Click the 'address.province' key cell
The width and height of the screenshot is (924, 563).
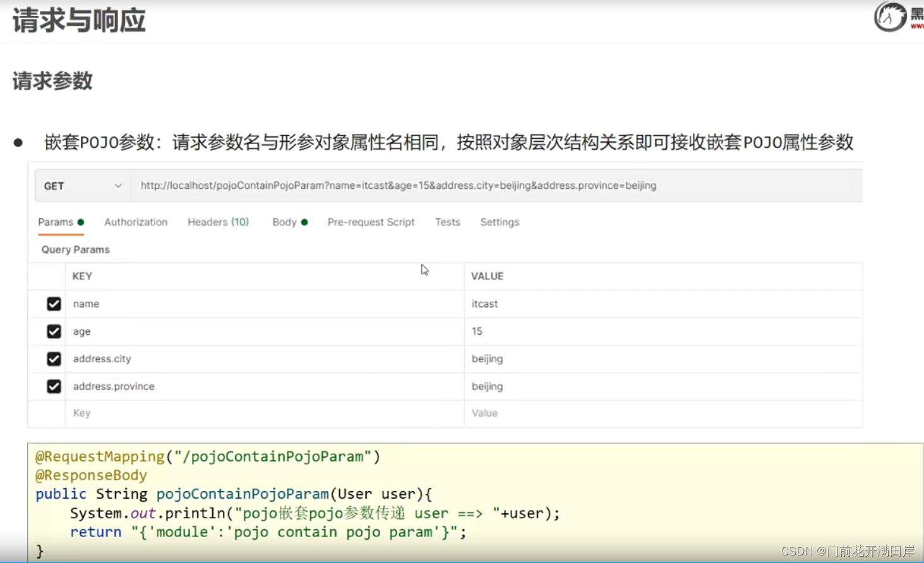coord(265,386)
